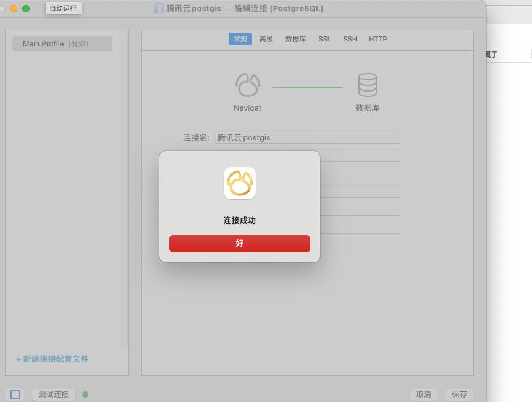Click the 保存 button
The height and width of the screenshot is (402, 532).
coord(459,395)
